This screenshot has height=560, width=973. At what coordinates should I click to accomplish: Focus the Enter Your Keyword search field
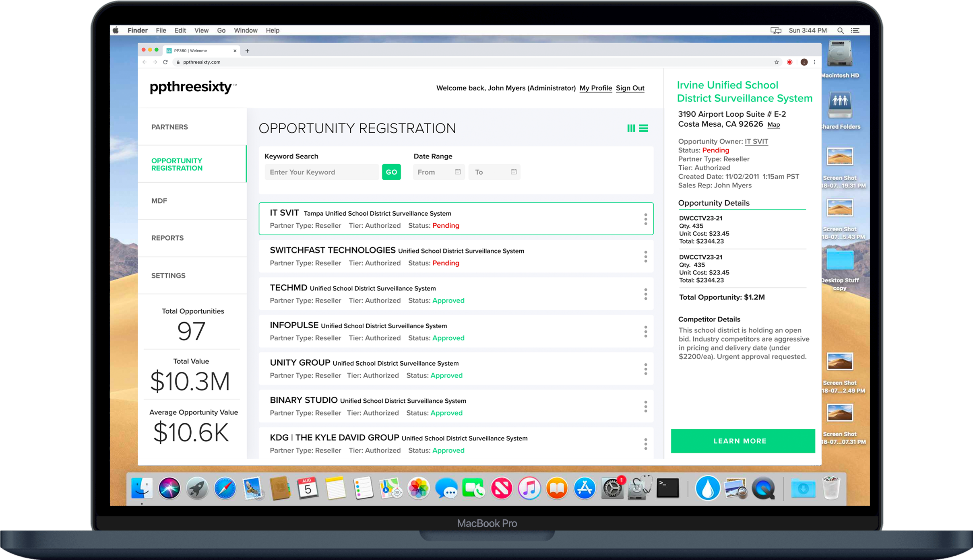pyautogui.click(x=322, y=172)
